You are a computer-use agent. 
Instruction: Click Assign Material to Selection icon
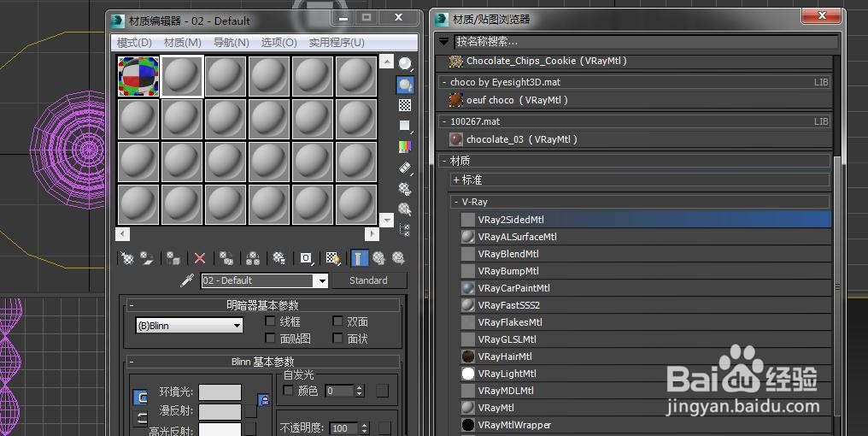(173, 258)
